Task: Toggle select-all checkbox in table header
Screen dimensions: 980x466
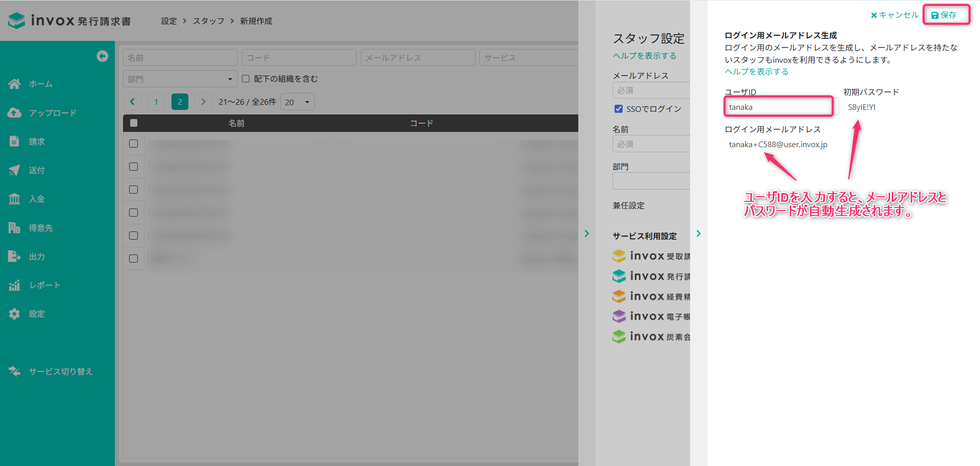Action: (134, 123)
